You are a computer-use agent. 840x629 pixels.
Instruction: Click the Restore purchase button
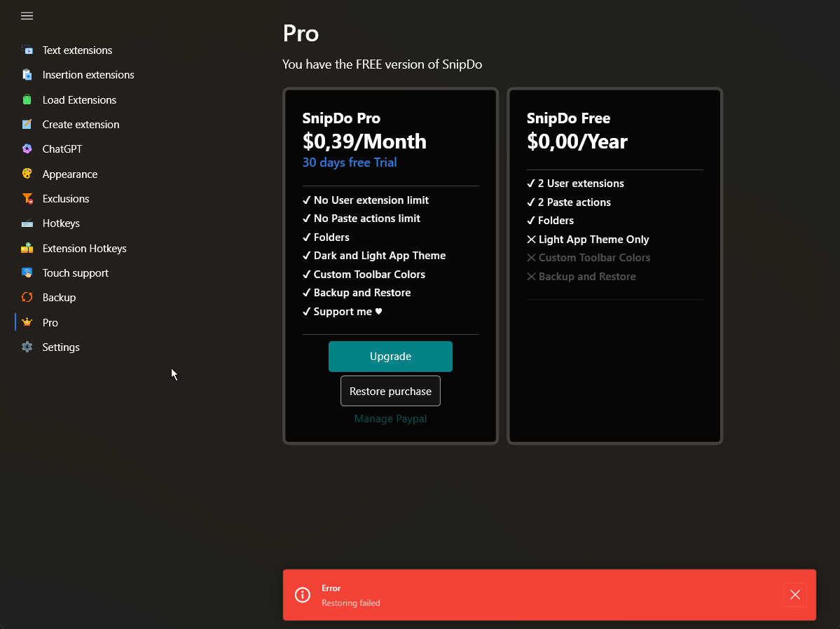click(x=390, y=391)
